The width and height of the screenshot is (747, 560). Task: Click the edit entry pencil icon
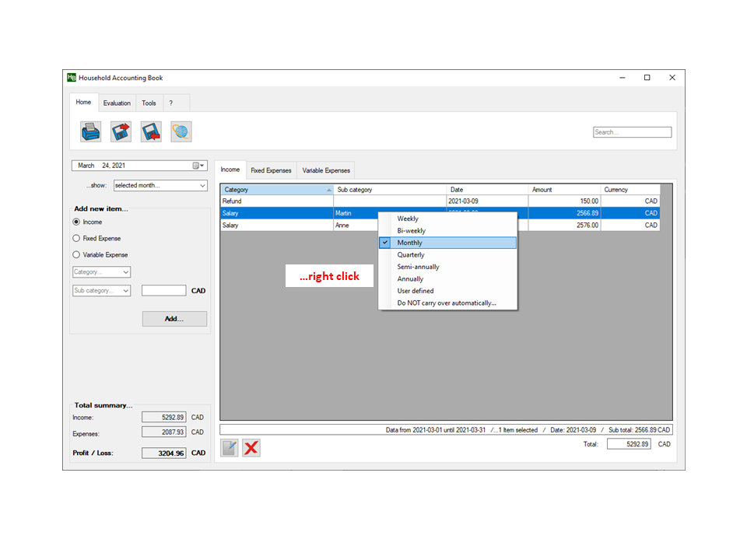pos(230,447)
